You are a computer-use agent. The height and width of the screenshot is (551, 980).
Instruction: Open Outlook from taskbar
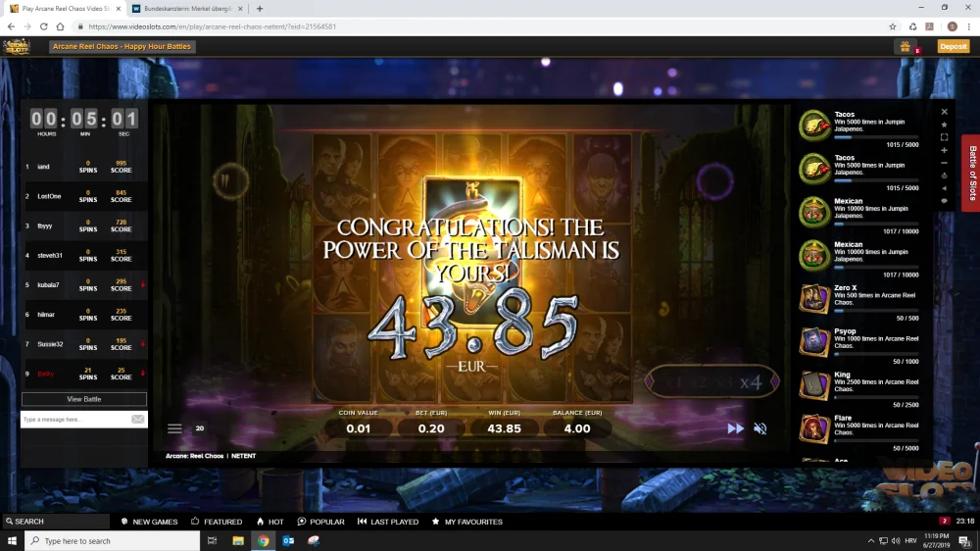[x=288, y=541]
